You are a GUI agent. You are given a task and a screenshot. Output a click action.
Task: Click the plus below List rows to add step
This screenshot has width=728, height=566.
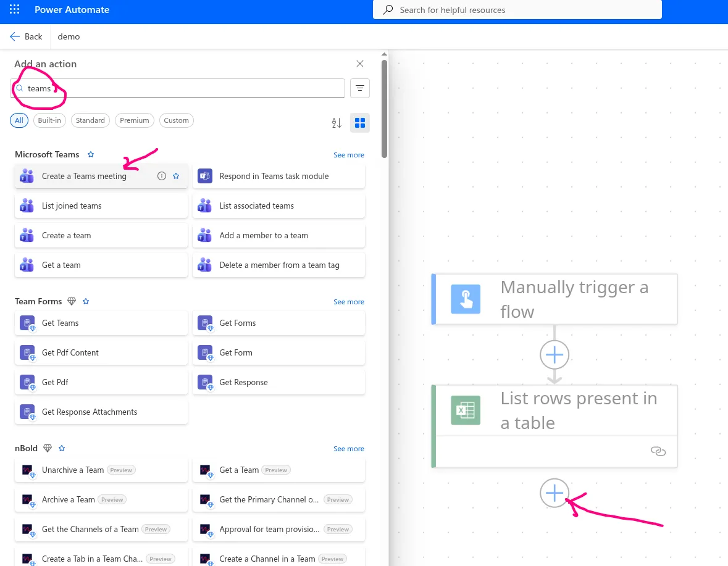click(x=554, y=493)
